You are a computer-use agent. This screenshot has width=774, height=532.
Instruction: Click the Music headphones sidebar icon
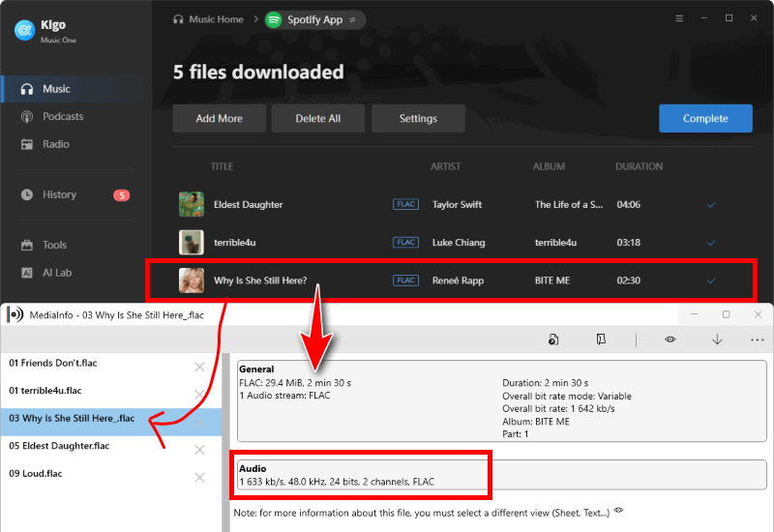27,89
